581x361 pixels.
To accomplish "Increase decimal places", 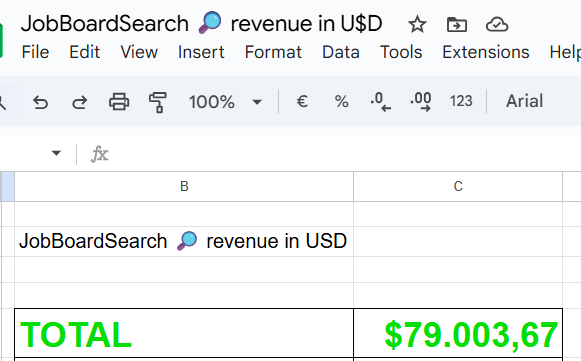I will click(421, 102).
